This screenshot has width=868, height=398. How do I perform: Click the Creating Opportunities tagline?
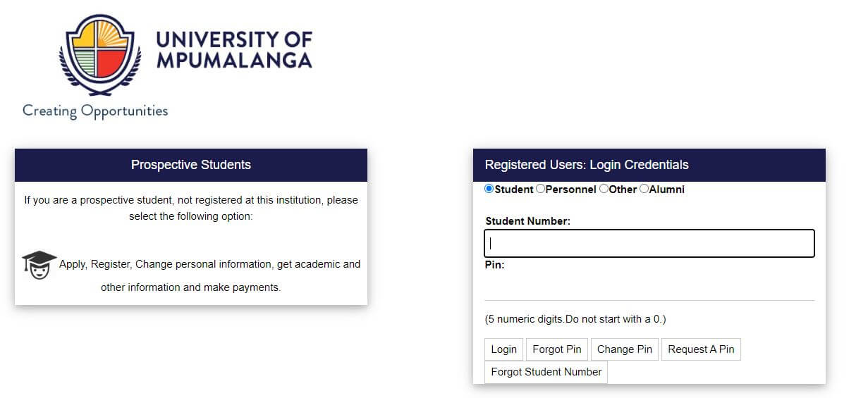pyautogui.click(x=95, y=111)
